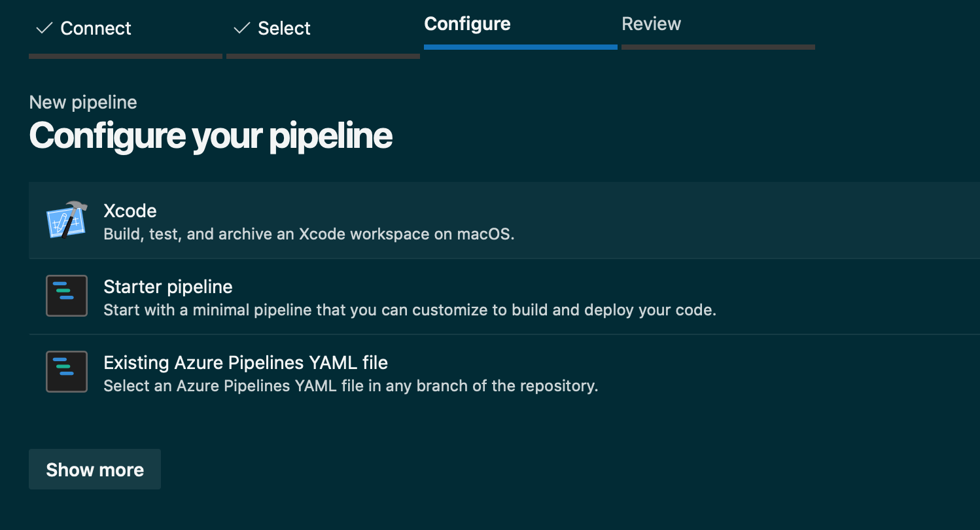Click the Connect step progress bar
The width and height of the screenshot is (980, 530).
pyautogui.click(x=125, y=56)
